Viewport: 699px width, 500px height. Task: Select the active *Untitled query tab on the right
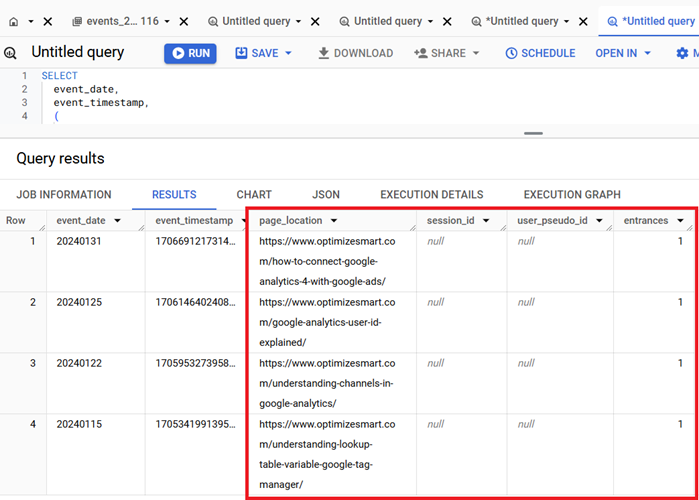651,21
